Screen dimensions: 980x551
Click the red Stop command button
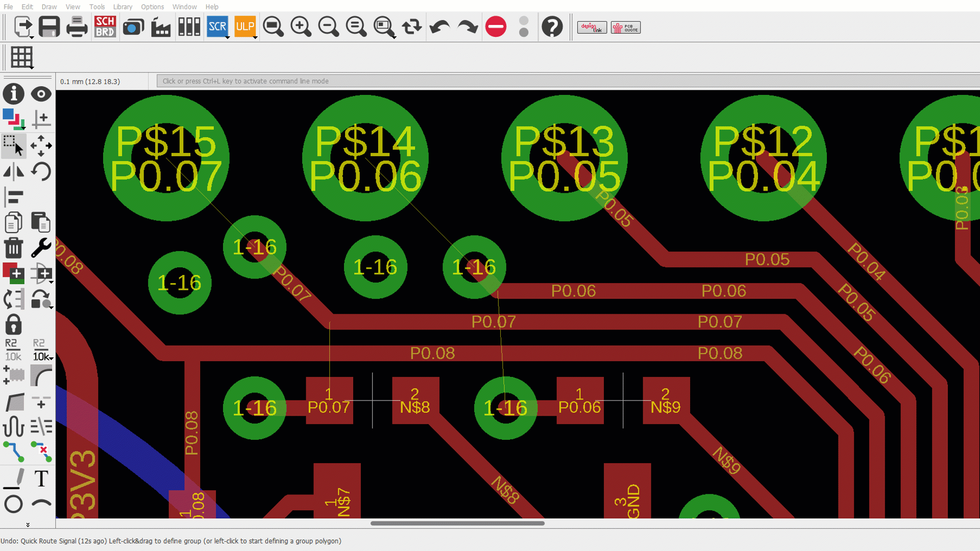pyautogui.click(x=496, y=27)
